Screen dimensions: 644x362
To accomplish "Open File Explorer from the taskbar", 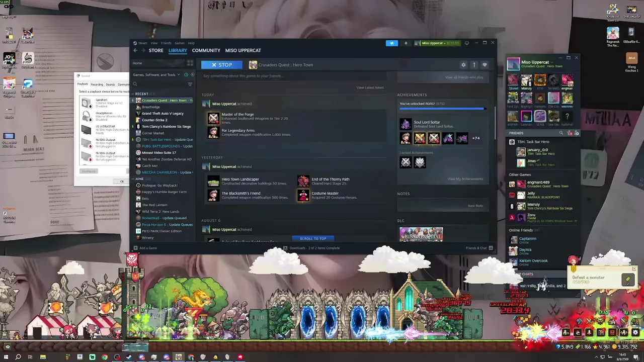I will 43,357.
